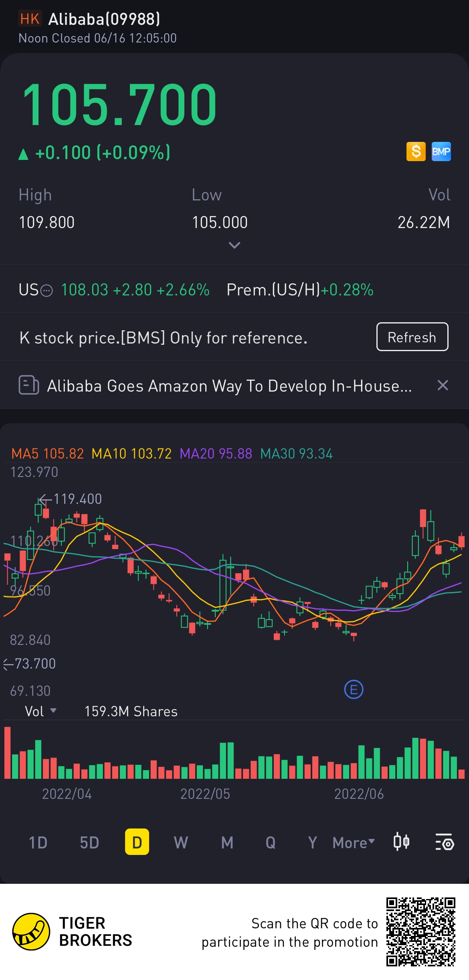Open the US quote options circle icon
The height and width of the screenshot is (980, 469).
click(x=47, y=291)
